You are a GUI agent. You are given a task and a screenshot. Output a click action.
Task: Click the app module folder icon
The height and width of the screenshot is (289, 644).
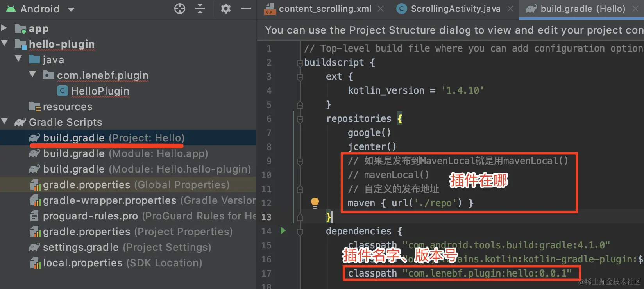pyautogui.click(x=20, y=29)
